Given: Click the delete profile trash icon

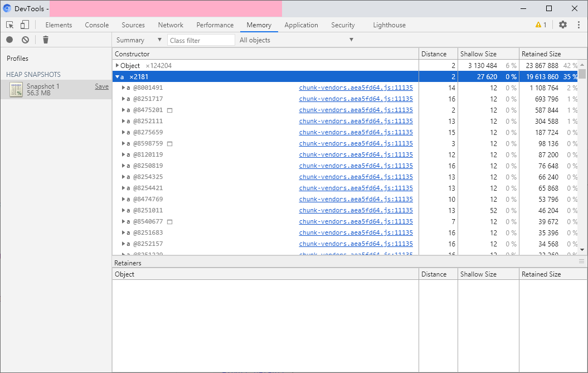Looking at the screenshot, I should (x=46, y=40).
